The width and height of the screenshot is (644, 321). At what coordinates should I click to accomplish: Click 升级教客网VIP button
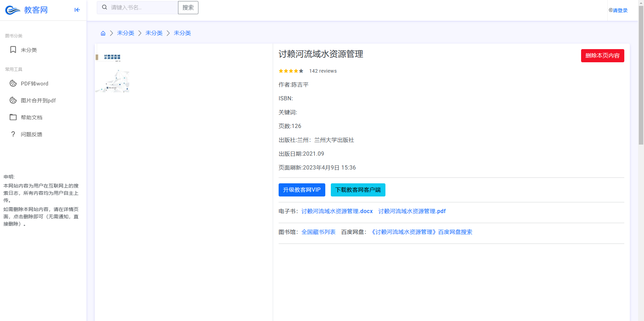coord(302,190)
